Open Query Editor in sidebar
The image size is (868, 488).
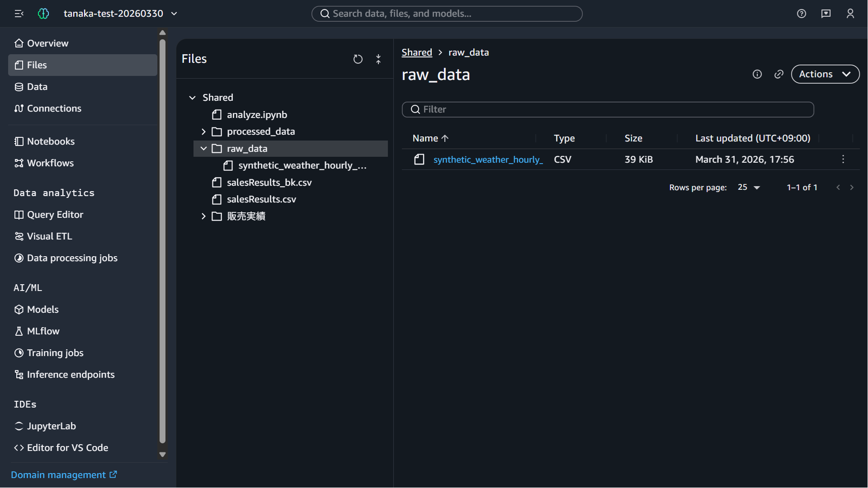point(83,215)
